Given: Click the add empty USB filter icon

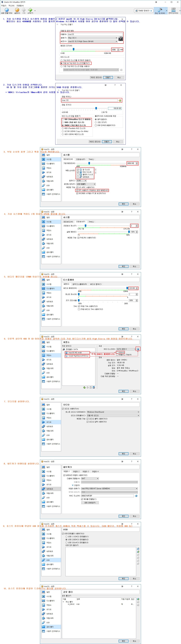Looking at the screenshot, I should [x=138, y=548].
